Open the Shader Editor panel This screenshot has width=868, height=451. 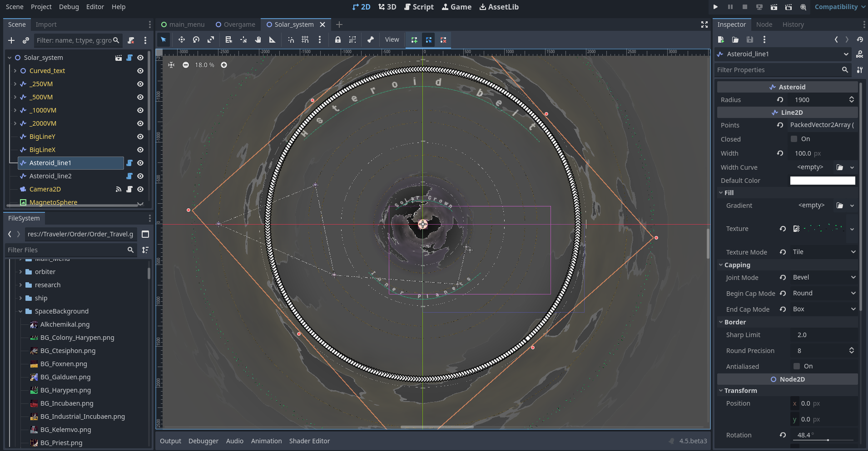[x=309, y=441]
